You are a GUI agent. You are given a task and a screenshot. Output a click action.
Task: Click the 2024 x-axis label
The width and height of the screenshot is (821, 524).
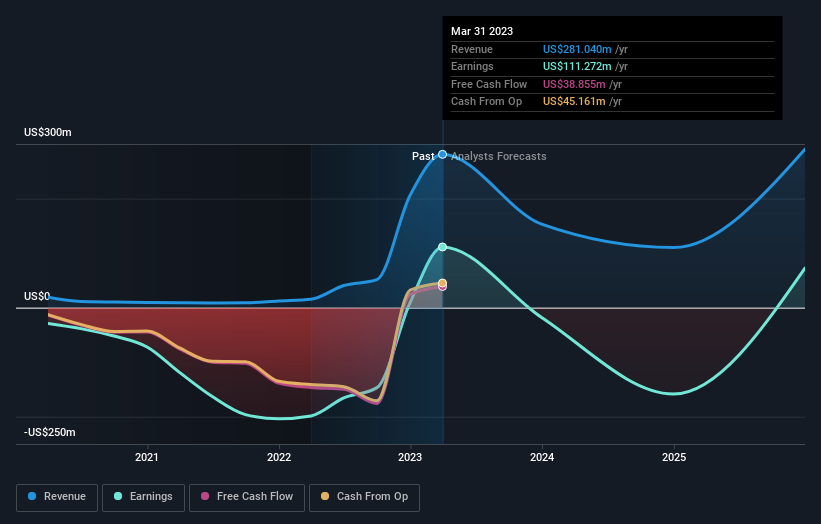(x=542, y=457)
